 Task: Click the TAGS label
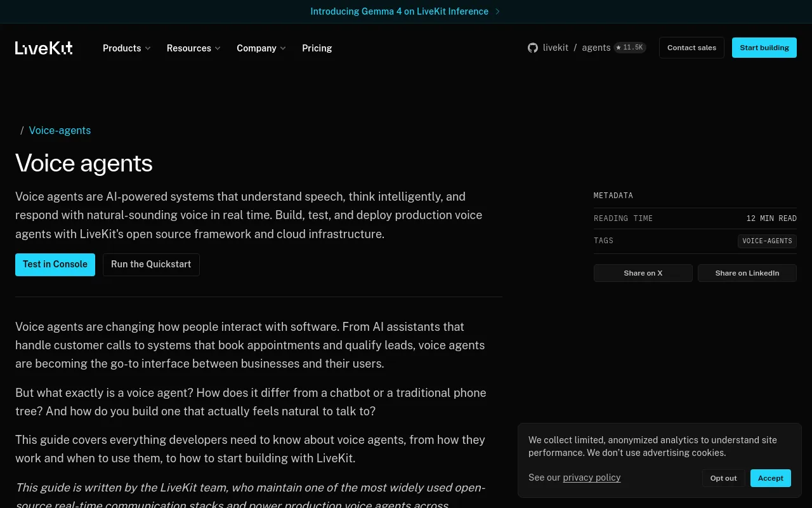click(603, 241)
